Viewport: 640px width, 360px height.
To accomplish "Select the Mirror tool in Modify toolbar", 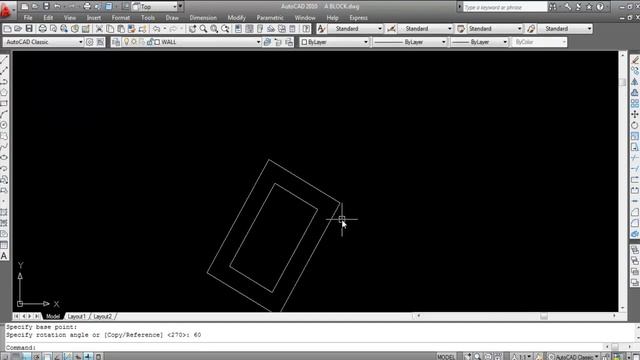I will pos(635,82).
